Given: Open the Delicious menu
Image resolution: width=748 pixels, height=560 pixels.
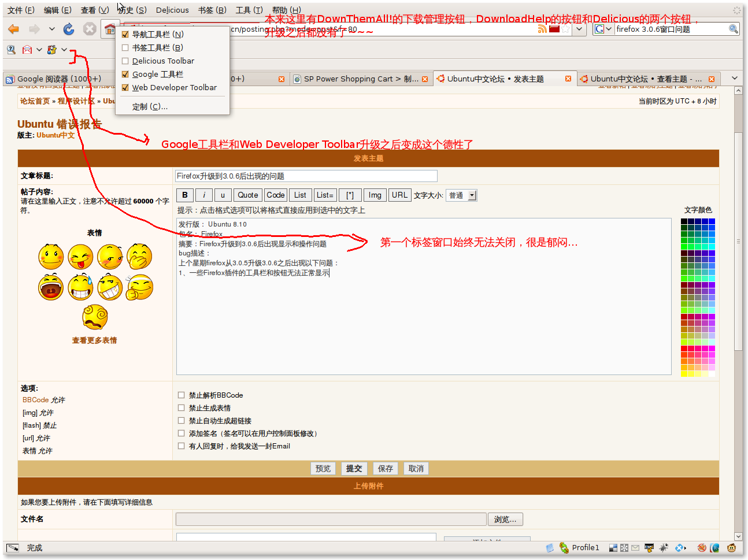Looking at the screenshot, I should coord(172,10).
